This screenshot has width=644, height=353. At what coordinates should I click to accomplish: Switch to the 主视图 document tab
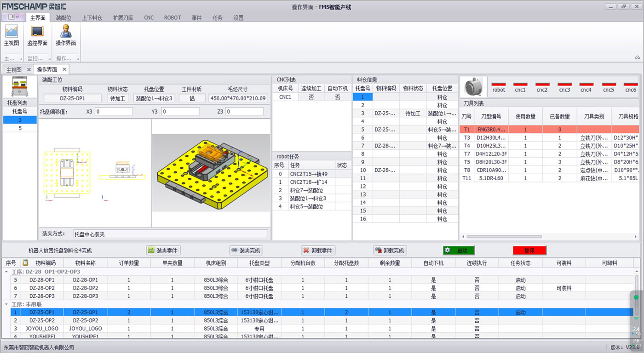14,69
